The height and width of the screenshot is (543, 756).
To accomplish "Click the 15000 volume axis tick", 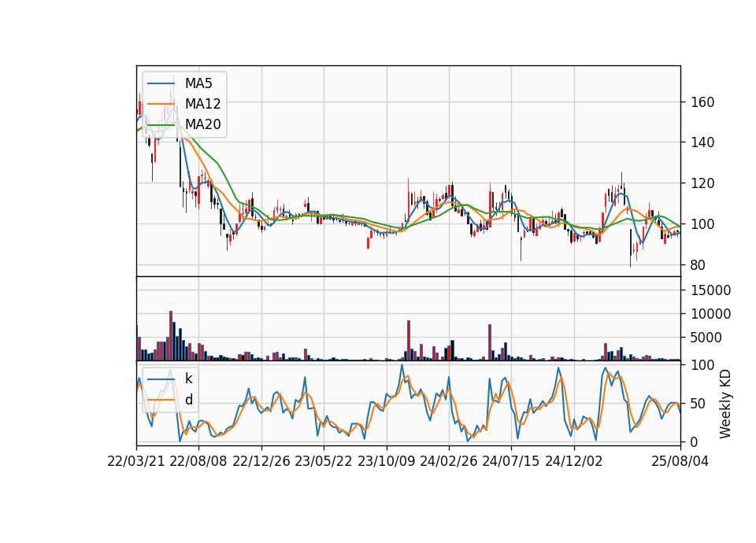I will coord(710,290).
